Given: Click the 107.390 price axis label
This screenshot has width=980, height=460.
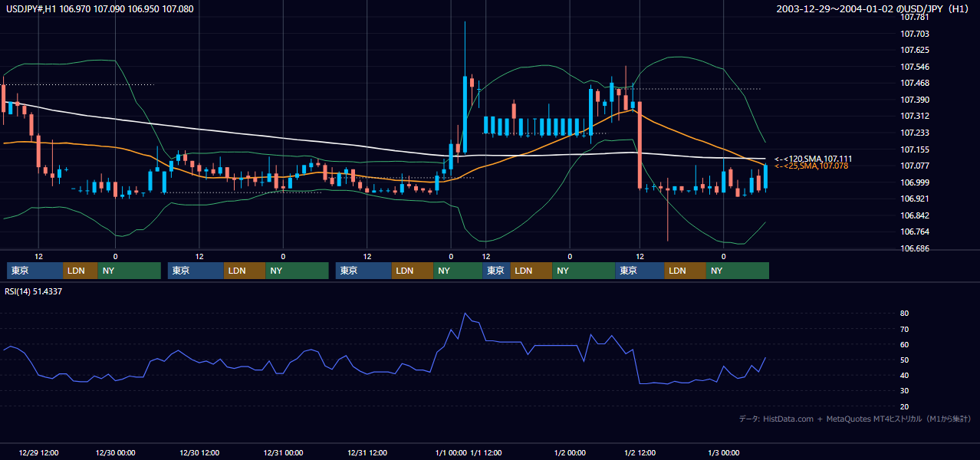Looking at the screenshot, I should [x=915, y=100].
